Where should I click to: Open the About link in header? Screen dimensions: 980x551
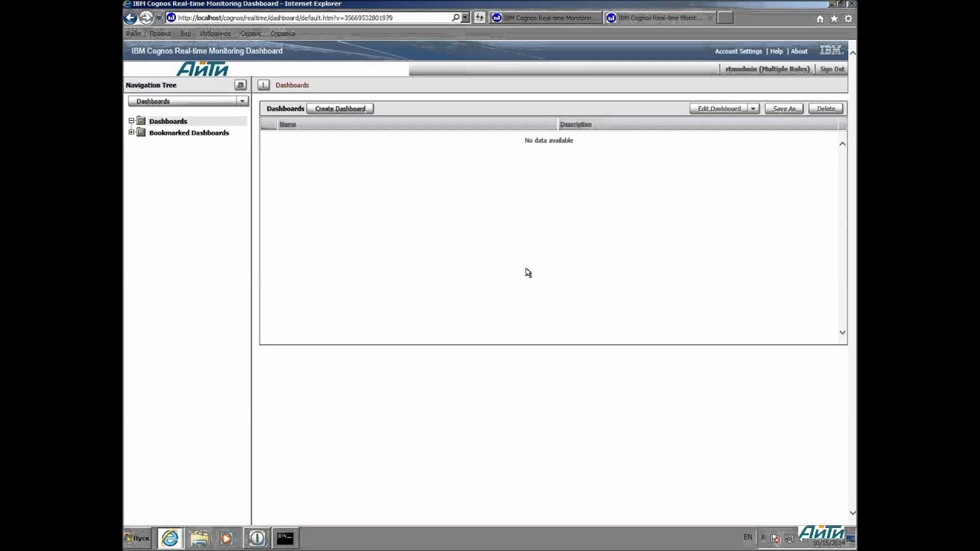[799, 51]
